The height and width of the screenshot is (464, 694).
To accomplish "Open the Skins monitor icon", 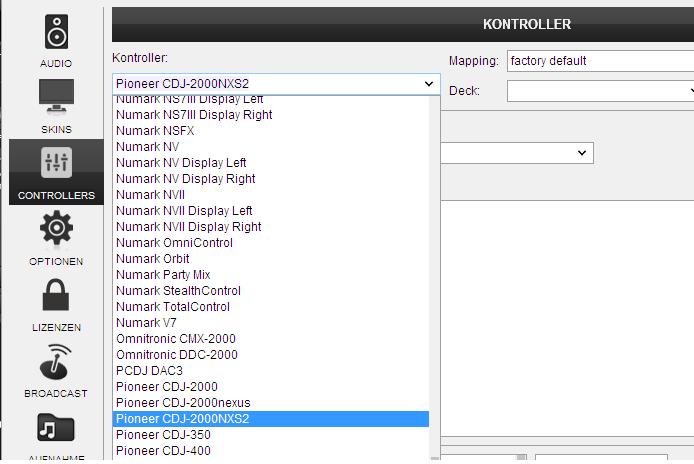I will (56, 97).
